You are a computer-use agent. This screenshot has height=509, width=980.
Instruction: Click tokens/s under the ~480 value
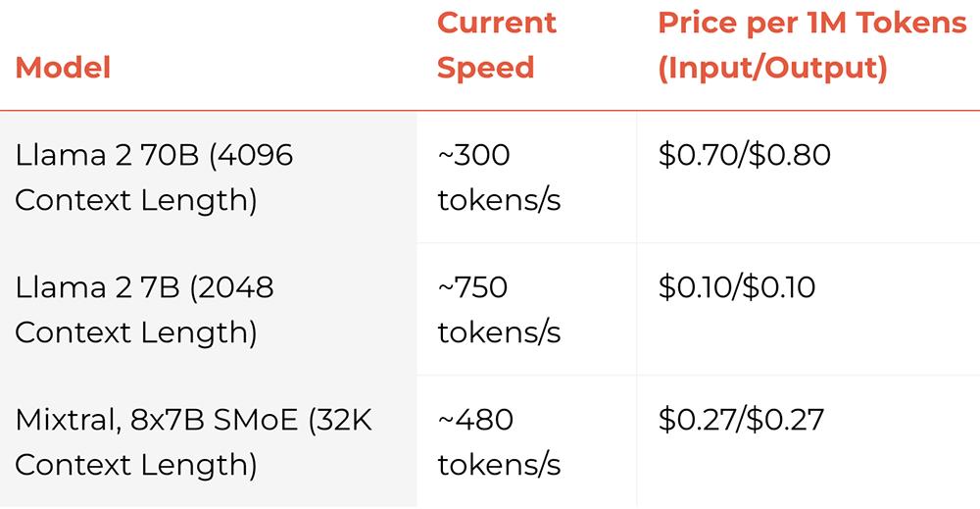pyautogui.click(x=499, y=465)
